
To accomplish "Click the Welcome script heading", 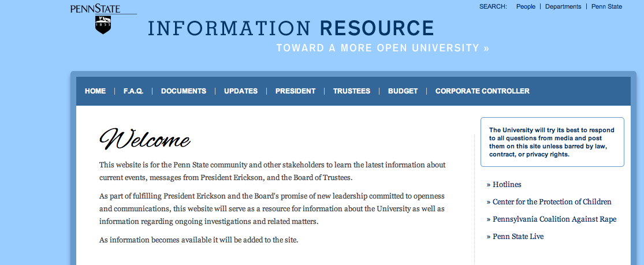I will 145,140.
